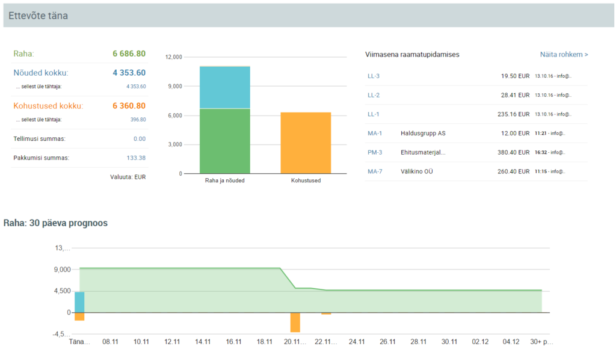The height and width of the screenshot is (364, 616).
Task: Click the 260.40 EUR amount
Action: 514,171
